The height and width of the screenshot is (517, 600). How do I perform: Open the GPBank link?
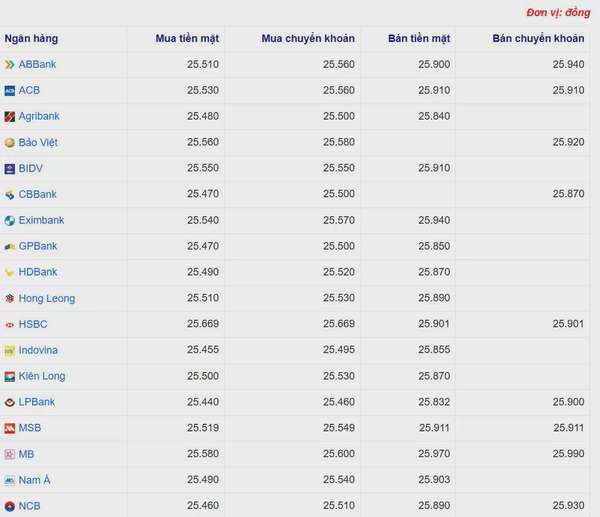pos(38,246)
